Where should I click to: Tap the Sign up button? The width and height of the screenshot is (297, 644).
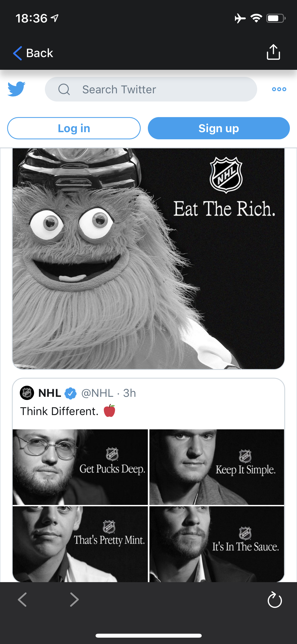(x=219, y=128)
